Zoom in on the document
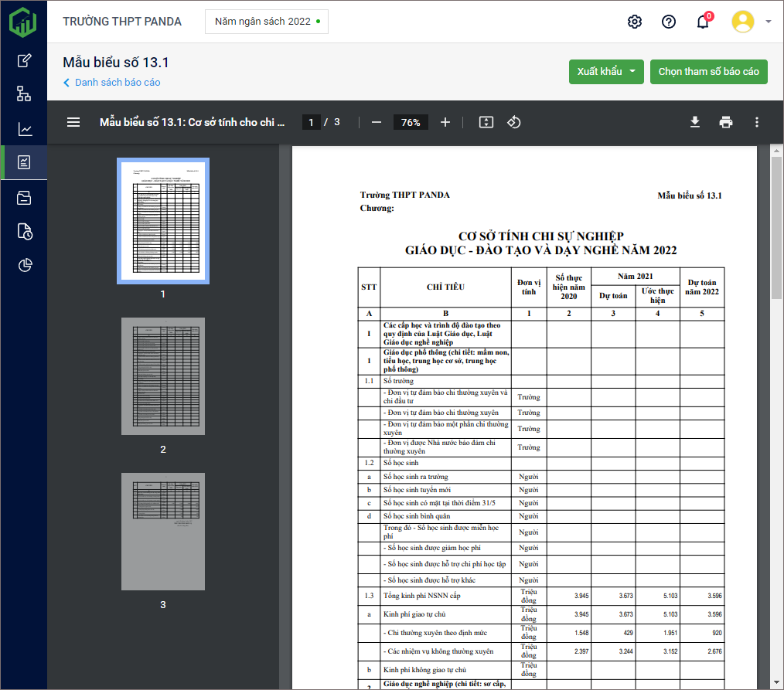 445,122
